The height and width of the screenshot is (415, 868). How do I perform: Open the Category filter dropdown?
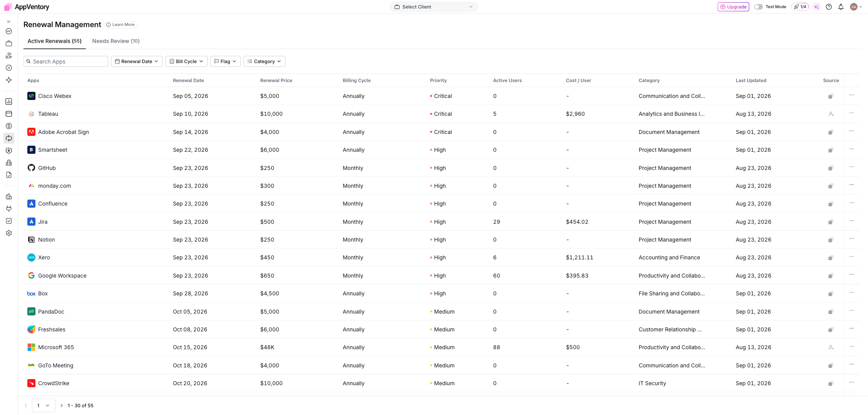coord(264,61)
